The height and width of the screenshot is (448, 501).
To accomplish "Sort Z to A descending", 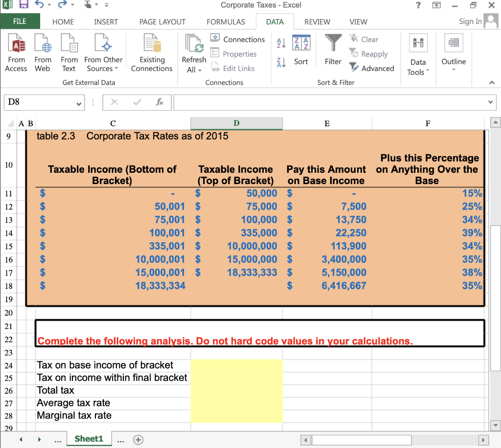I will coord(281,62).
